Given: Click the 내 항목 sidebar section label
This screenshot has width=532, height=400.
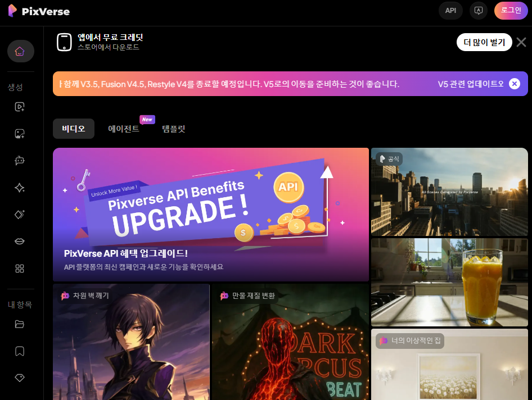Looking at the screenshot, I should pos(20,304).
